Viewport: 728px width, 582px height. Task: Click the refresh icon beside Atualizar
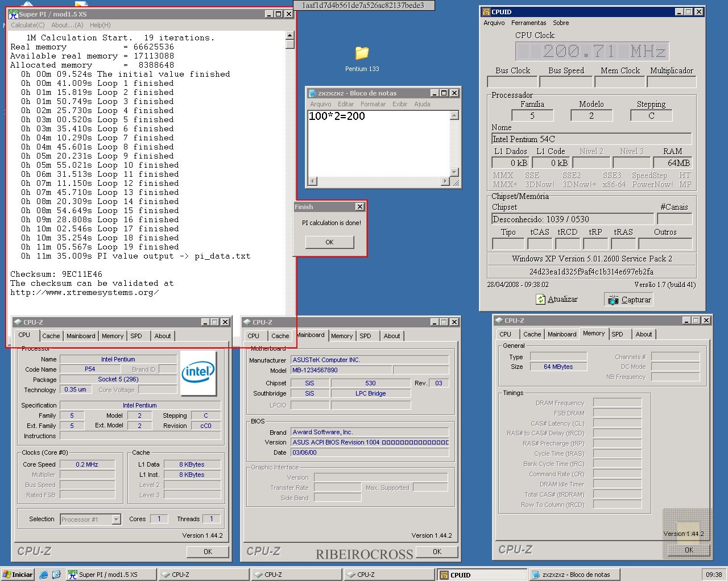540,300
